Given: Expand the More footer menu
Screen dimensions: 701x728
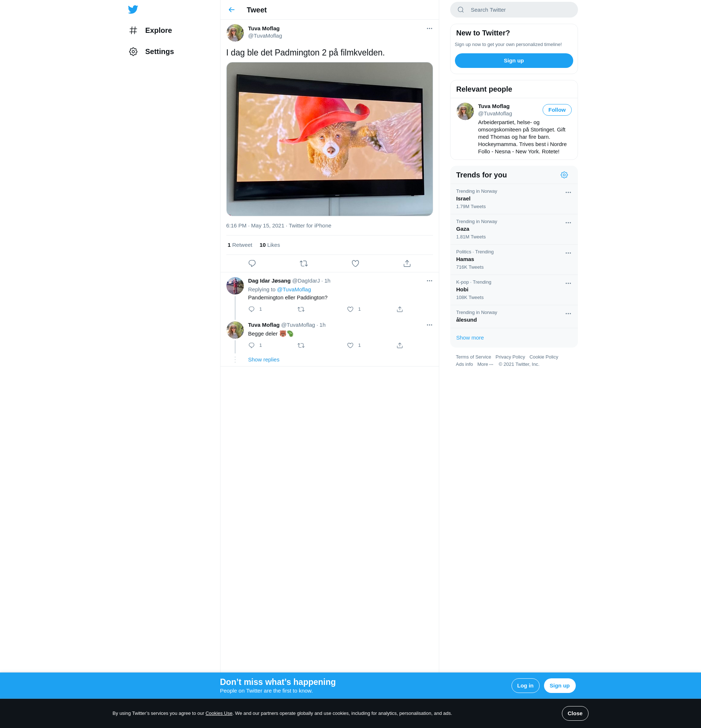Looking at the screenshot, I should pos(485,364).
